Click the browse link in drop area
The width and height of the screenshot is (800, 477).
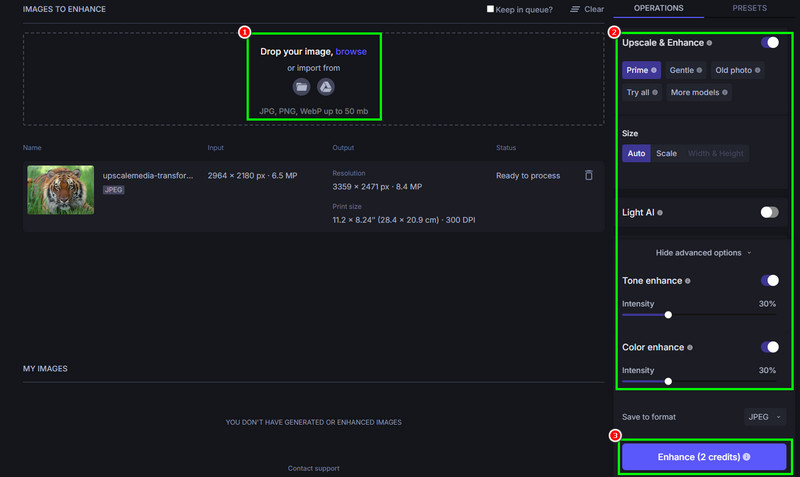coord(351,52)
